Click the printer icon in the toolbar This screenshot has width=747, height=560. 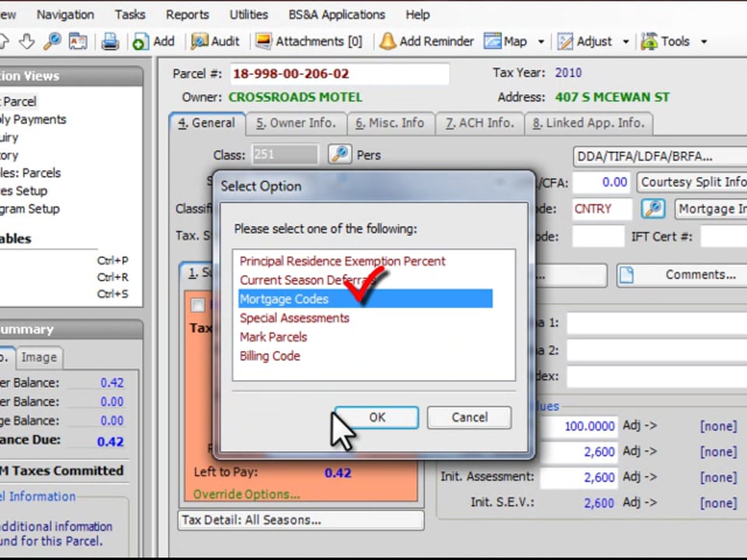[110, 41]
